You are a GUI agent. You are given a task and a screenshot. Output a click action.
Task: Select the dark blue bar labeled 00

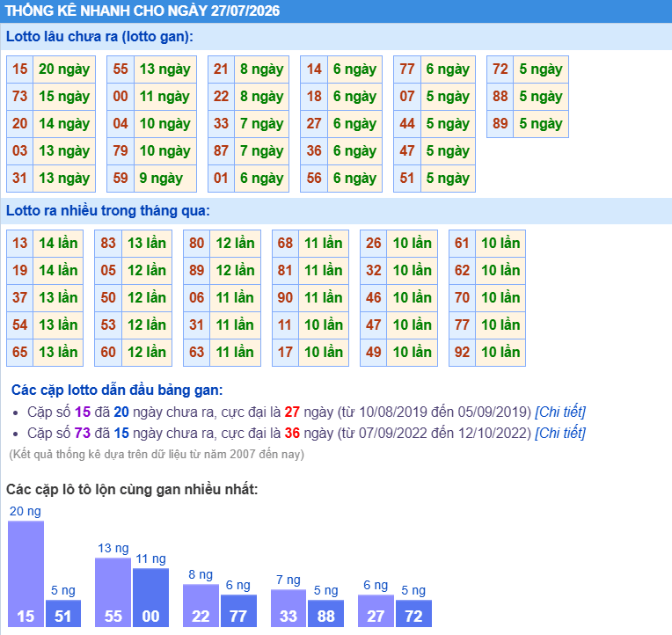pyautogui.click(x=151, y=597)
